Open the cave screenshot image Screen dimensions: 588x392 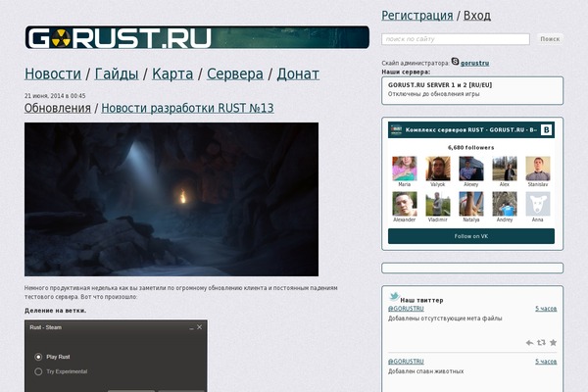pyautogui.click(x=171, y=200)
